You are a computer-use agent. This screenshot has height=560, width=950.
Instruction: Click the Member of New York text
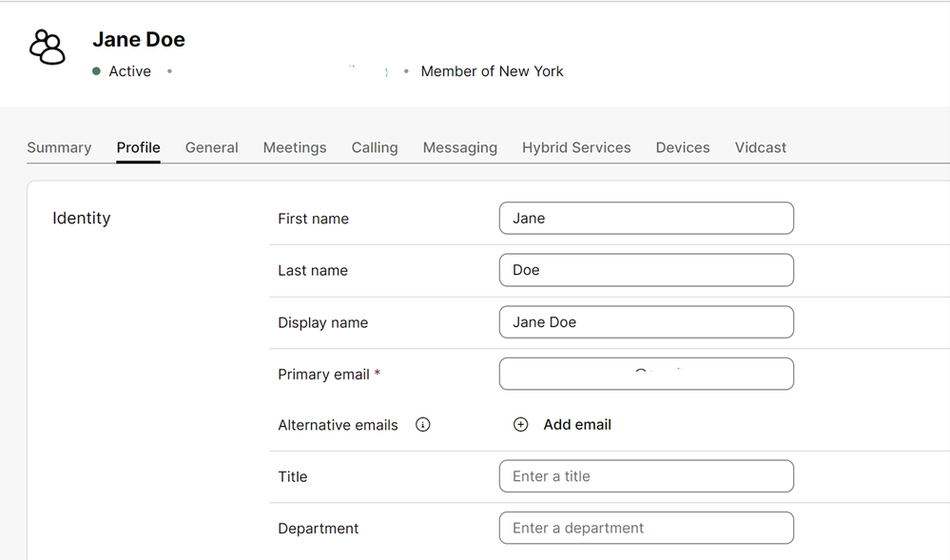492,71
